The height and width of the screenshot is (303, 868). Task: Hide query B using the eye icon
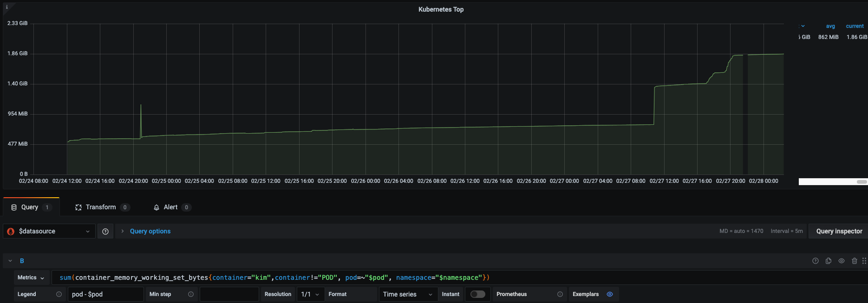coord(841,261)
